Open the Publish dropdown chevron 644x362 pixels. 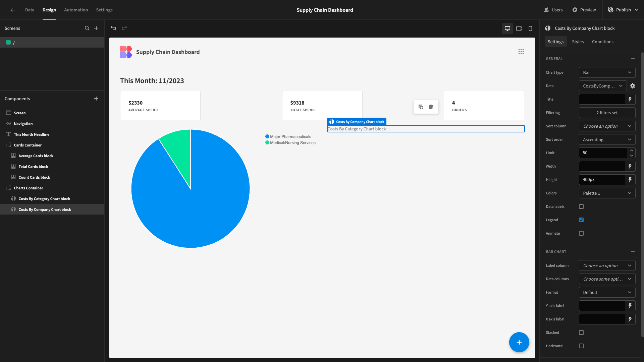pos(636,10)
